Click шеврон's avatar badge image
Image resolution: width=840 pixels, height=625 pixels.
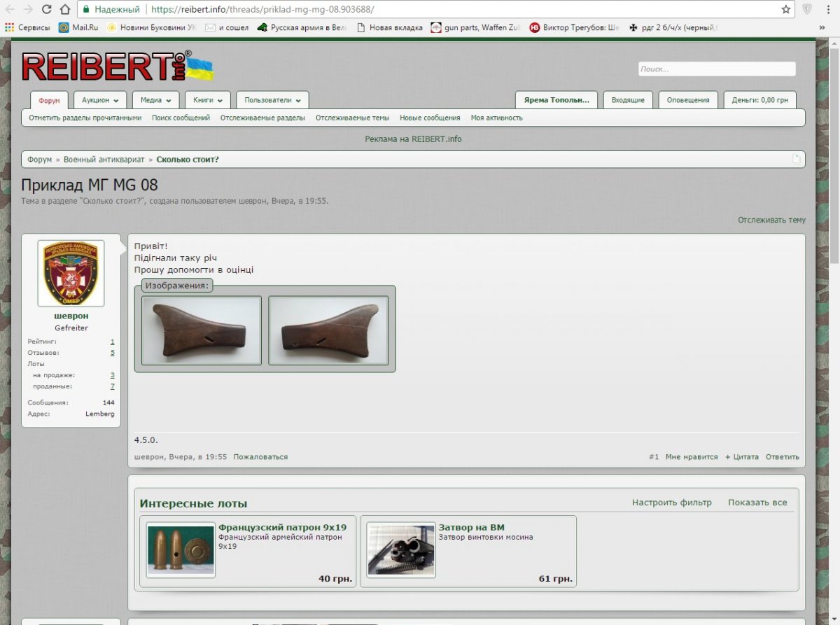coord(71,273)
